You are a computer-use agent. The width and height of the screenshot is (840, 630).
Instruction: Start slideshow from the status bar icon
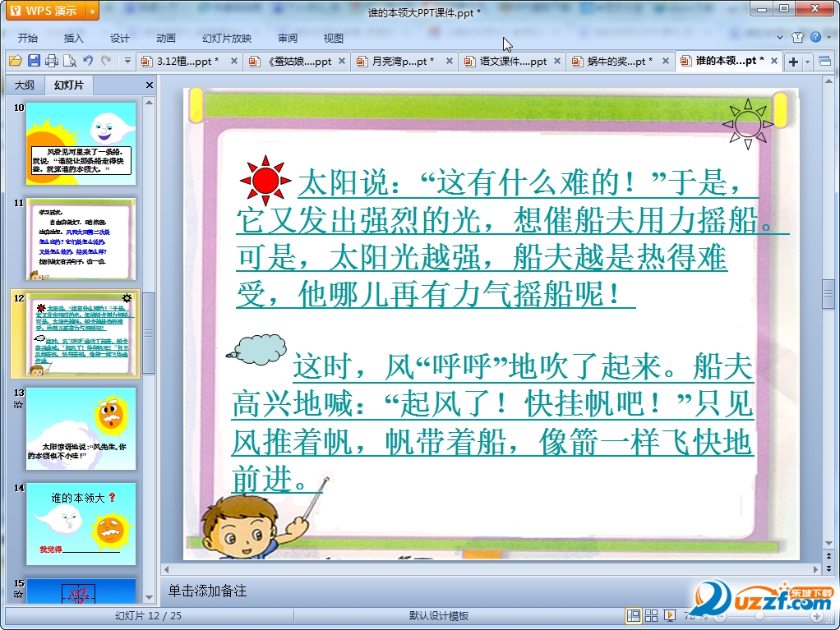pyautogui.click(x=670, y=615)
